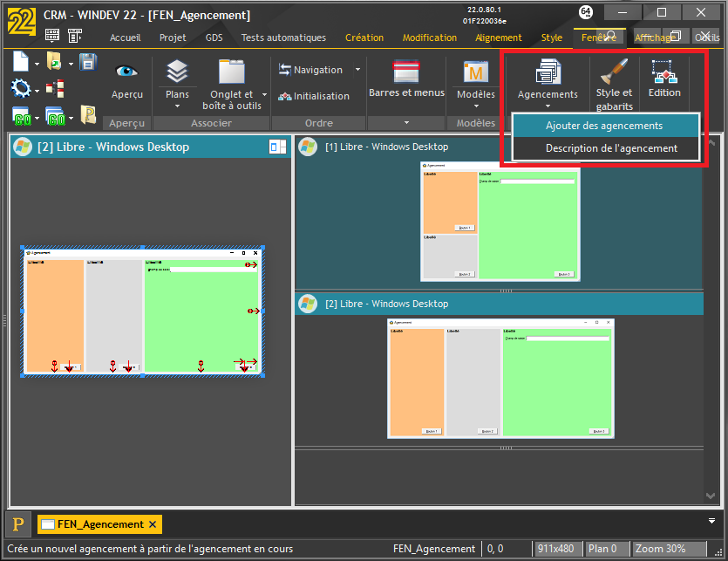Select Ajouter des agencements menu entry
This screenshot has width=728, height=561.
coord(604,126)
